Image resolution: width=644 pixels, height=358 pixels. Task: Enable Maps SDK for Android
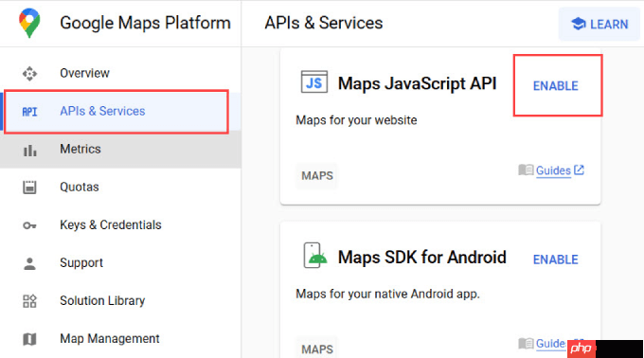click(x=556, y=260)
